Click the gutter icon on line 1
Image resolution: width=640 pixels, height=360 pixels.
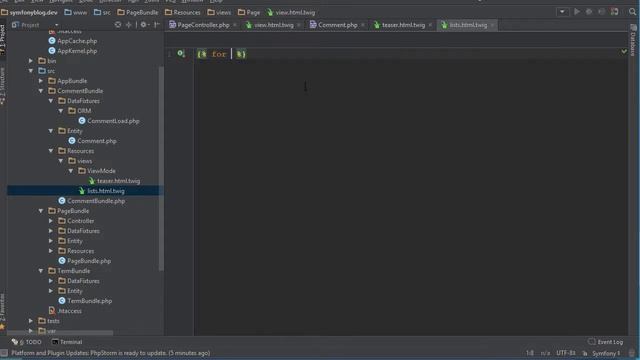click(181, 53)
